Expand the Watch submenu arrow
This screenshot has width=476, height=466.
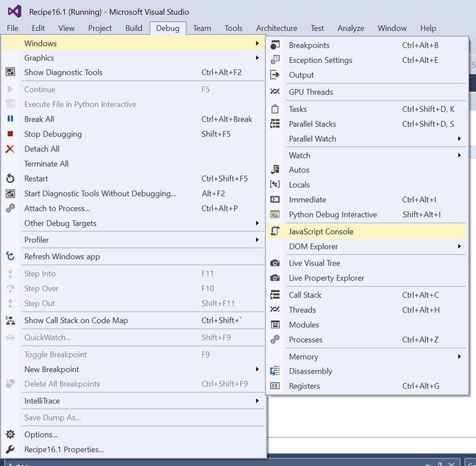[x=459, y=155]
